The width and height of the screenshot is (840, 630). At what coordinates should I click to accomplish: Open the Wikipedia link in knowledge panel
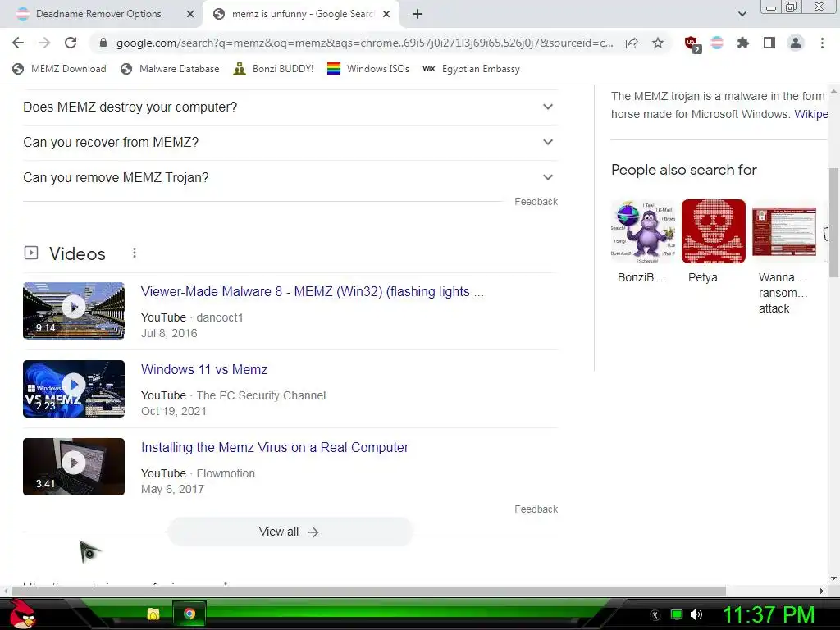[810, 114]
